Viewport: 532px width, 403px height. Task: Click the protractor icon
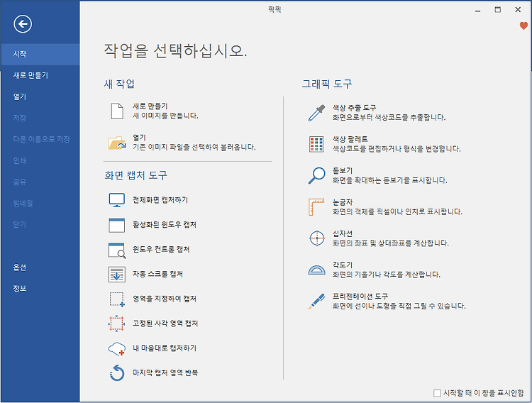[316, 270]
